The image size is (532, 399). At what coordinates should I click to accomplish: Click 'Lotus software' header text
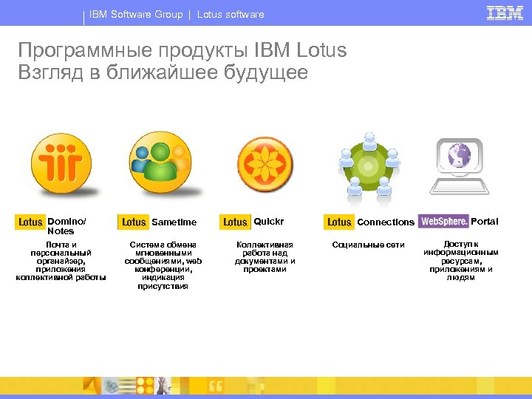pyautogui.click(x=231, y=14)
